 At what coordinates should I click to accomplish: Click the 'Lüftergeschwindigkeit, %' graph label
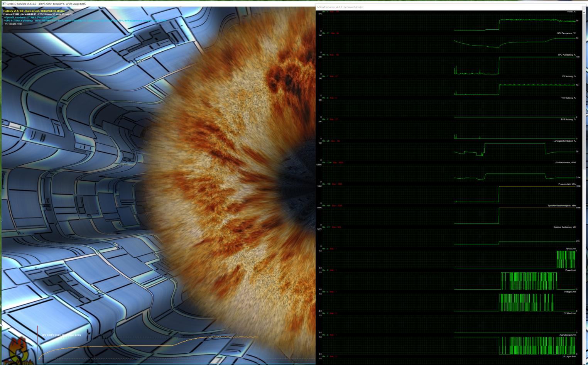tap(564, 141)
